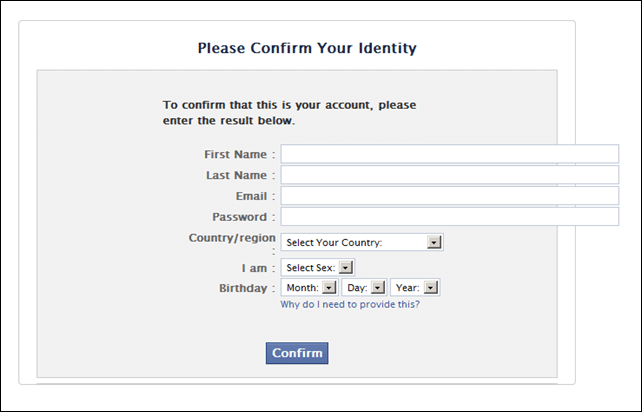642x412 pixels.
Task: Click the Select Sex arrow icon
Action: click(346, 267)
